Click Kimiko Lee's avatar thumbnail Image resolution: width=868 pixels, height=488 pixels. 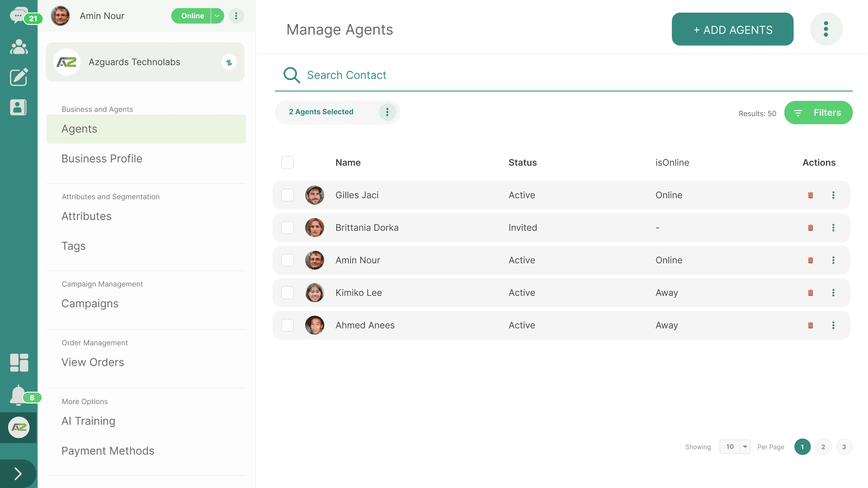pos(315,293)
